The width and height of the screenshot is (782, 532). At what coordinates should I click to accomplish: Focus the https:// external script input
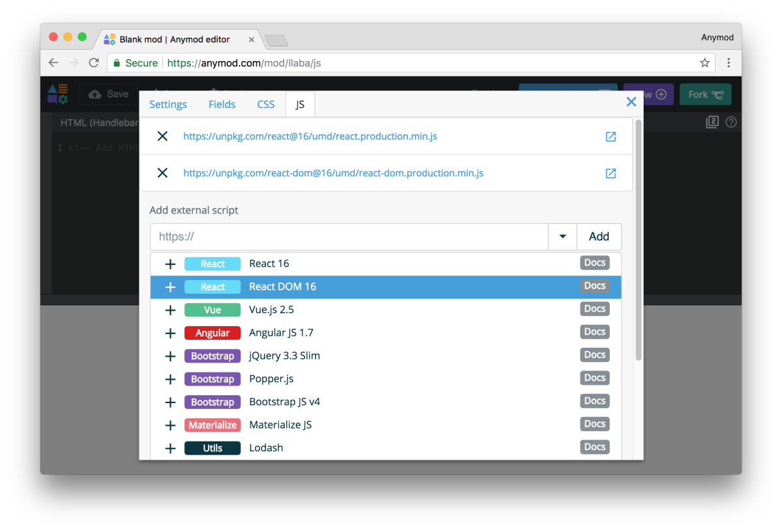349,237
